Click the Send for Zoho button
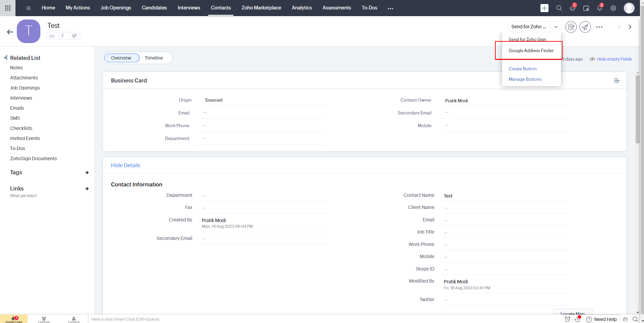The height and width of the screenshot is (323, 644). [x=529, y=27]
